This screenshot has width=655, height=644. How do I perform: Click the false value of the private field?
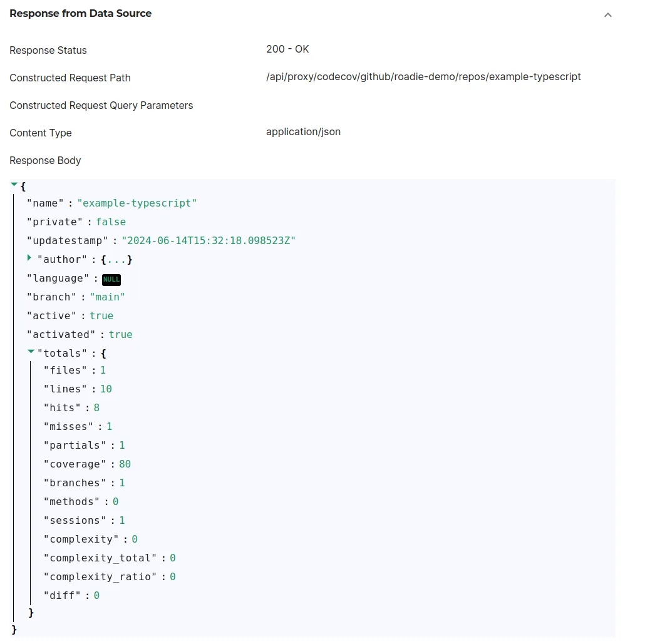(111, 222)
